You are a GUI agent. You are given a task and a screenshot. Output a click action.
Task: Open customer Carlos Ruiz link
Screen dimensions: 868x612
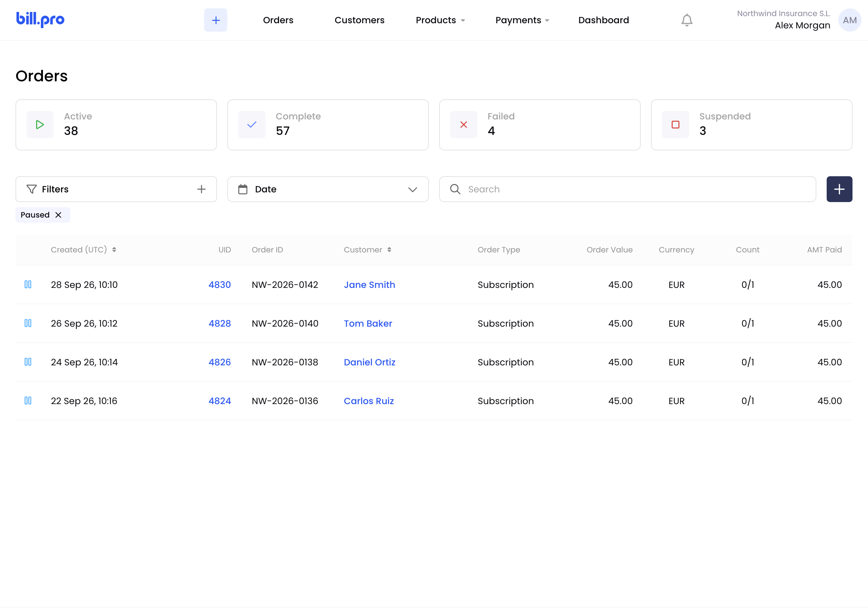[x=368, y=401]
